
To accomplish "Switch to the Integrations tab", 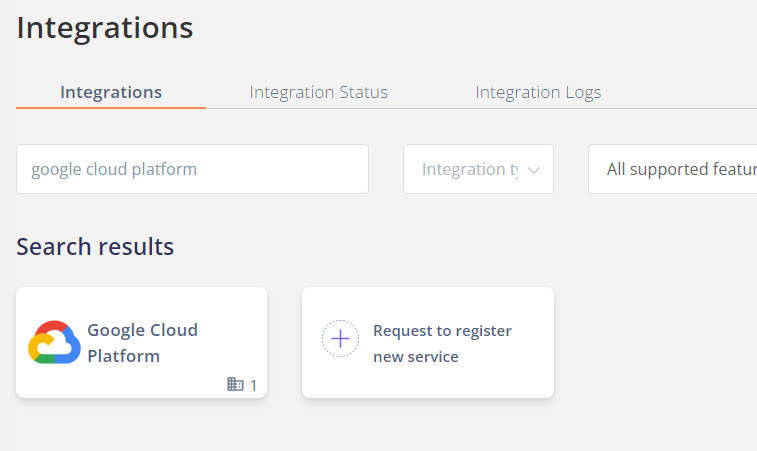I will (111, 92).
